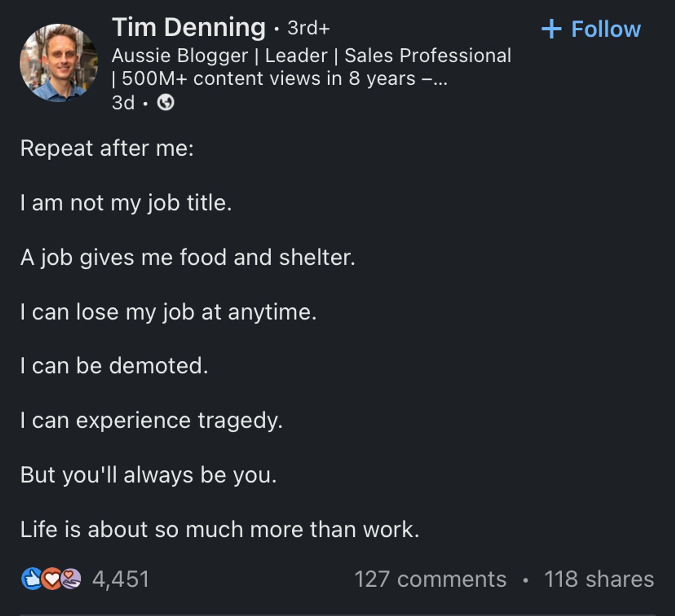Image resolution: width=675 pixels, height=616 pixels.
Task: Click the red heart Love reaction icon
Action: [51, 579]
